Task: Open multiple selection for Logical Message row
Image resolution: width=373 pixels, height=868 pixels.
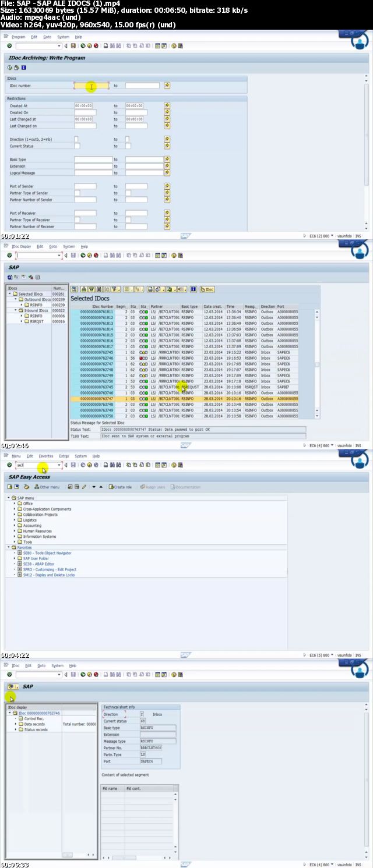Action: 167,173
